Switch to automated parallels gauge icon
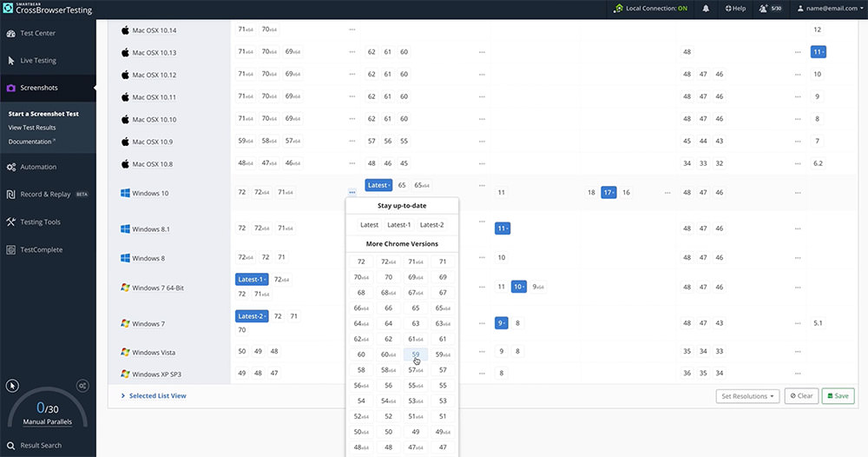868x457 pixels. click(82, 385)
